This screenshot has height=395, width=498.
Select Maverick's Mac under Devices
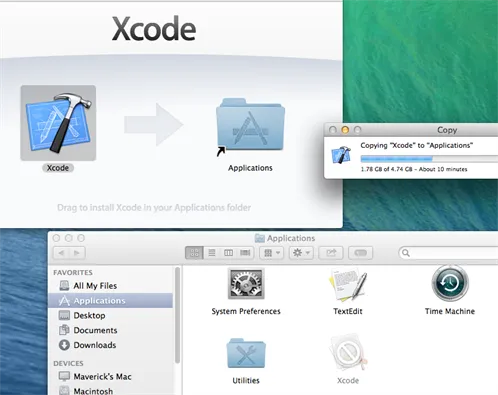(110, 377)
